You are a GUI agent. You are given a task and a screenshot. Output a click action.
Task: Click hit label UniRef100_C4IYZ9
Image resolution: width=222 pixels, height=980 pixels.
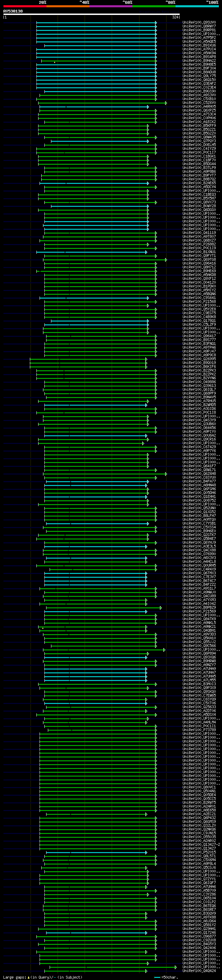pyautogui.click(x=199, y=149)
